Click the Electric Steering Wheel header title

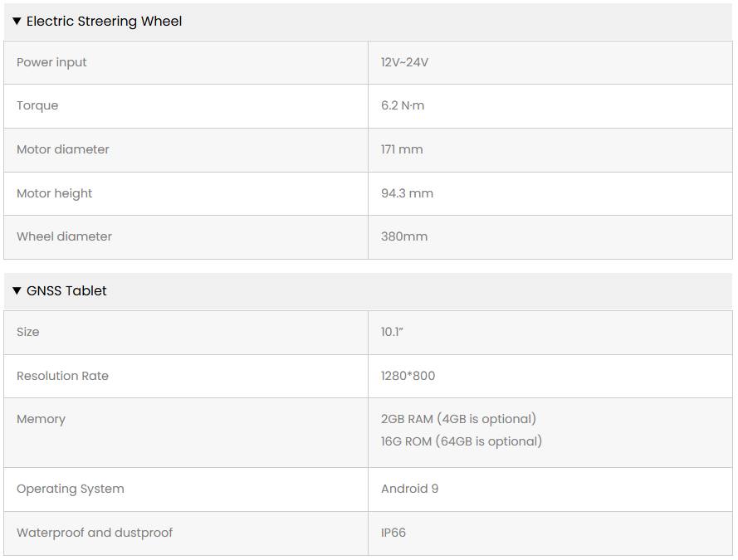[104, 22]
